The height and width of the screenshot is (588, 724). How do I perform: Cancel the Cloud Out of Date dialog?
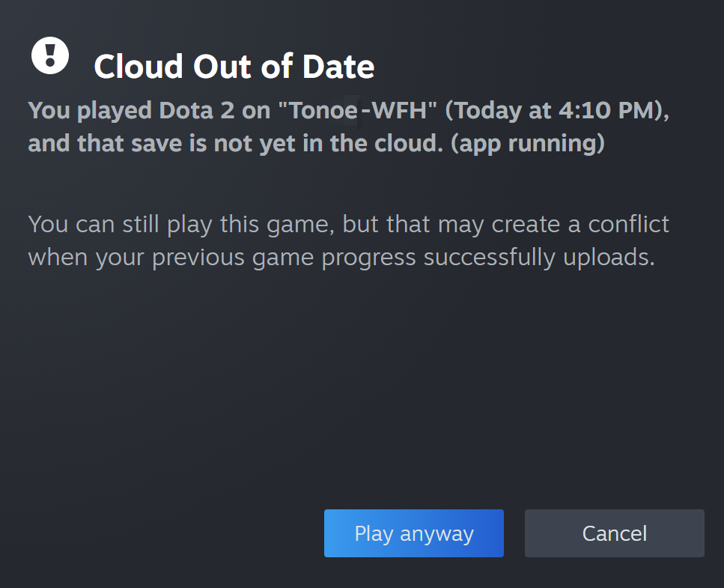coord(614,533)
